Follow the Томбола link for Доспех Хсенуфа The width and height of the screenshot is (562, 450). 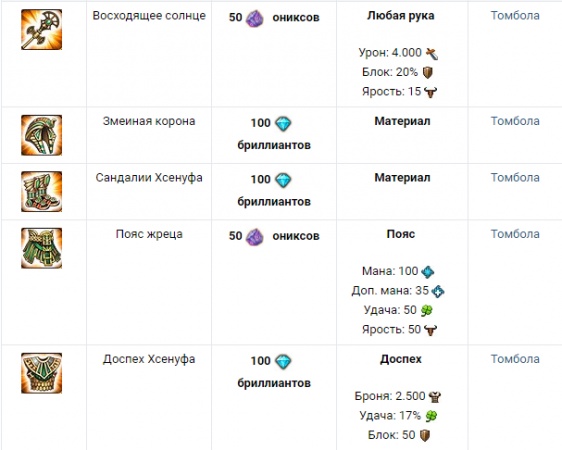(x=515, y=359)
